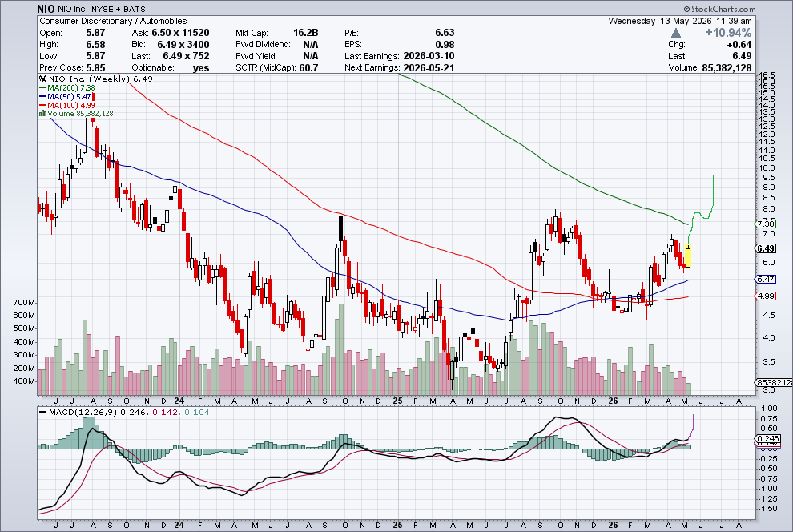This screenshot has height=532, width=793.
Task: Click the MACD signal value 0.142
Action: point(165,412)
